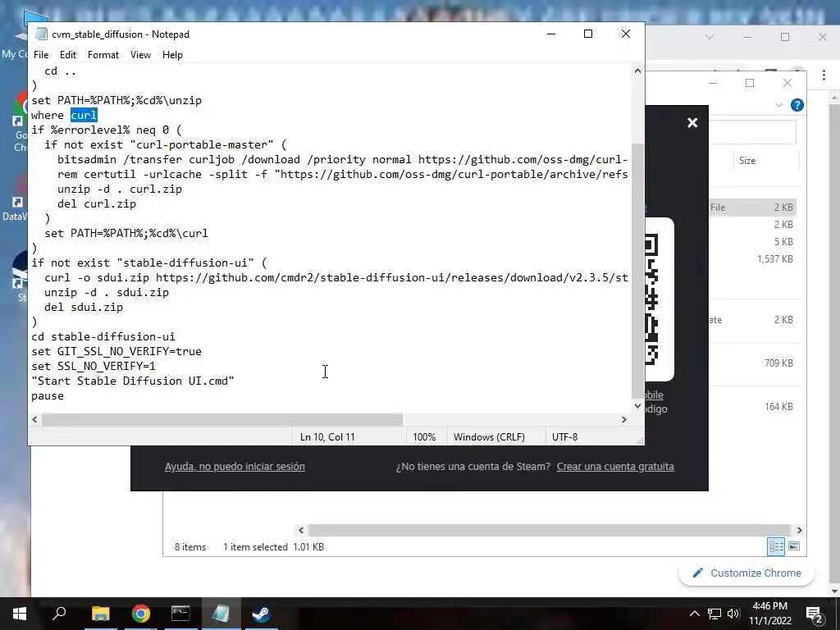
Task: Click Explorer horizontal scrollbar left arrow
Action: point(301,531)
